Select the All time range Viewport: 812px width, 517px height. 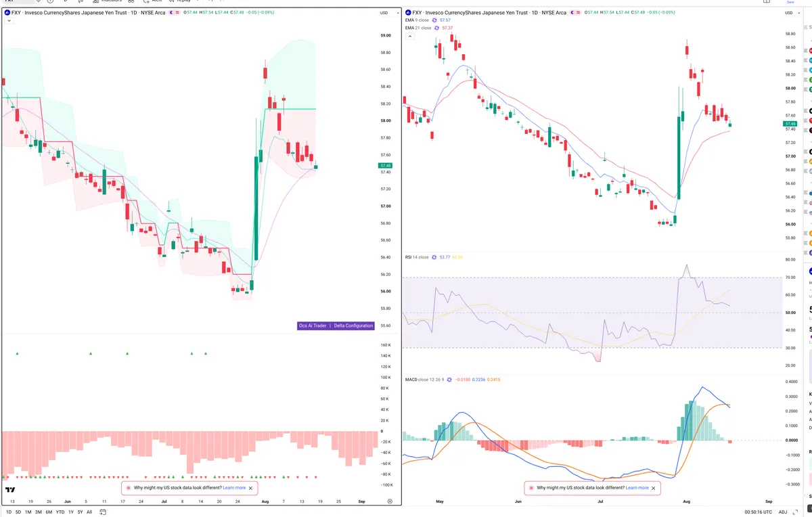(x=89, y=512)
